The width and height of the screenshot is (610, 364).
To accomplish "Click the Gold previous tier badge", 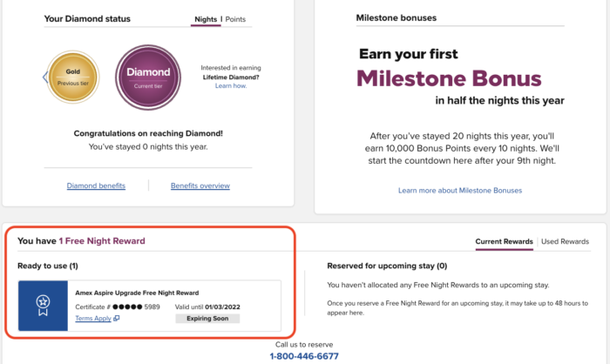I will pos(72,77).
